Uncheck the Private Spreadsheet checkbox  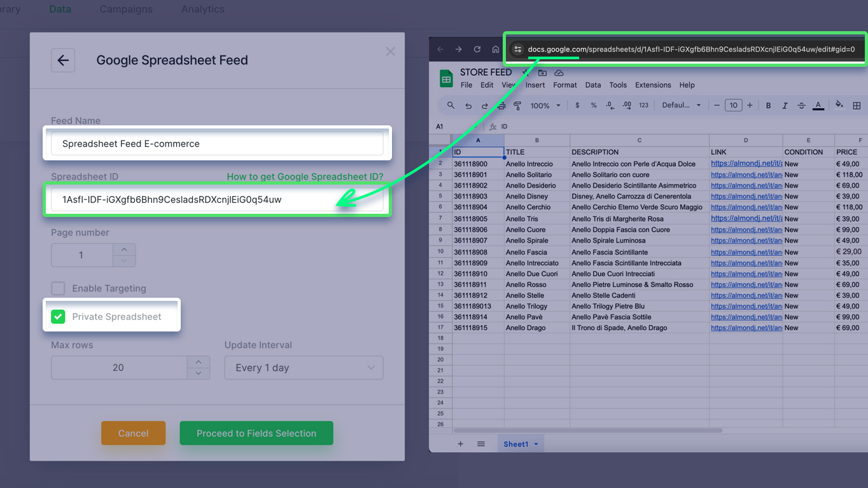coord(58,317)
